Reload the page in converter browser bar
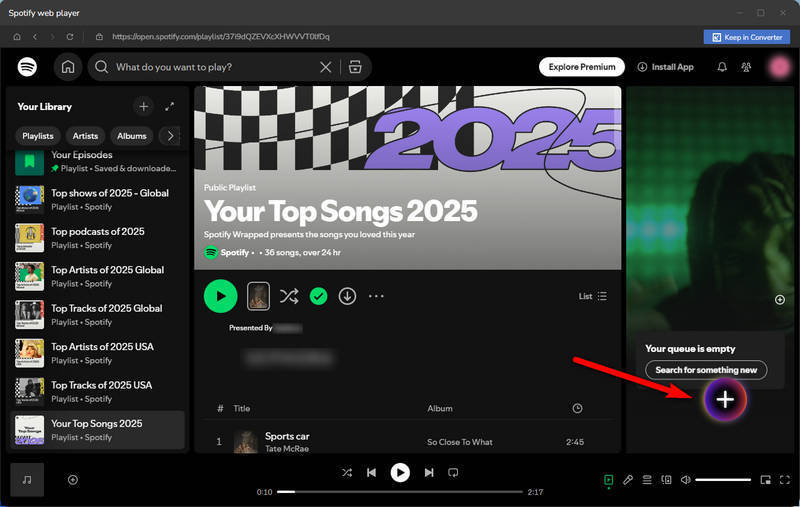 (70, 37)
